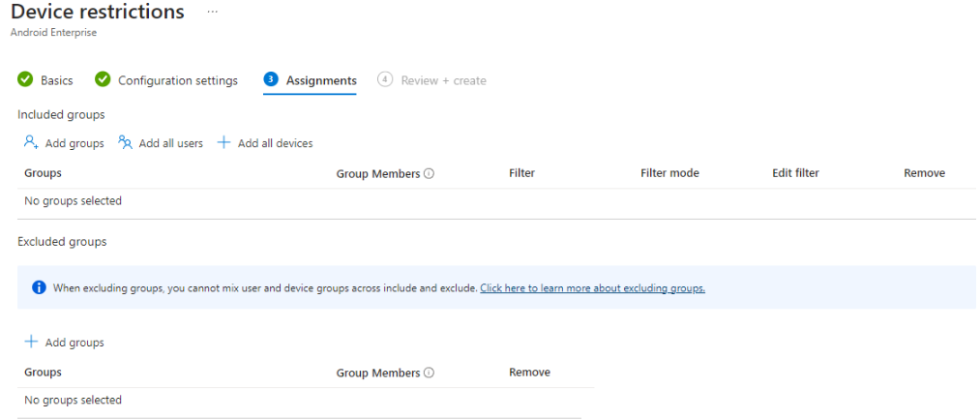Go to the Basics step label
This screenshot has width=980, height=419.
coord(56,80)
